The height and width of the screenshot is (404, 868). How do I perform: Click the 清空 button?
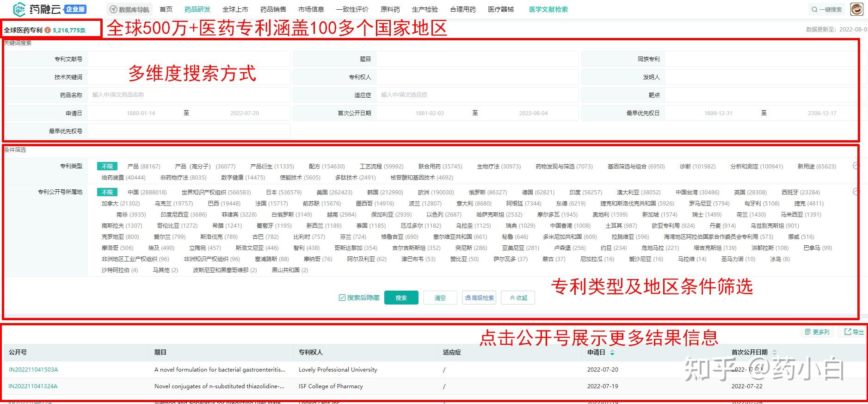tap(440, 298)
